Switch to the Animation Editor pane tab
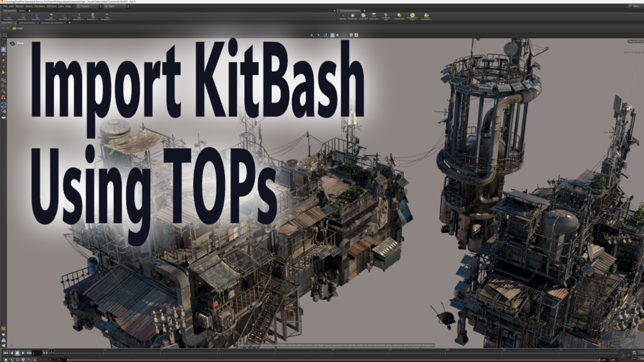The width and height of the screenshot is (644, 362). (x=27, y=22)
